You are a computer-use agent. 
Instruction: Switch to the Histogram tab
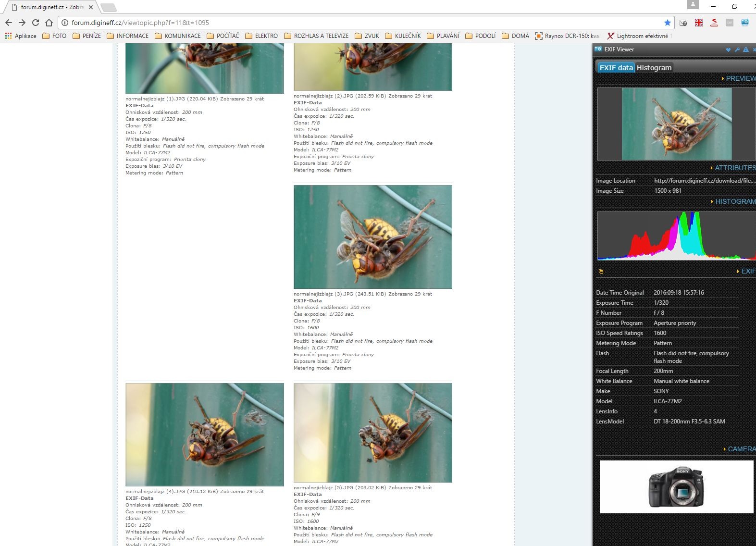tap(654, 68)
